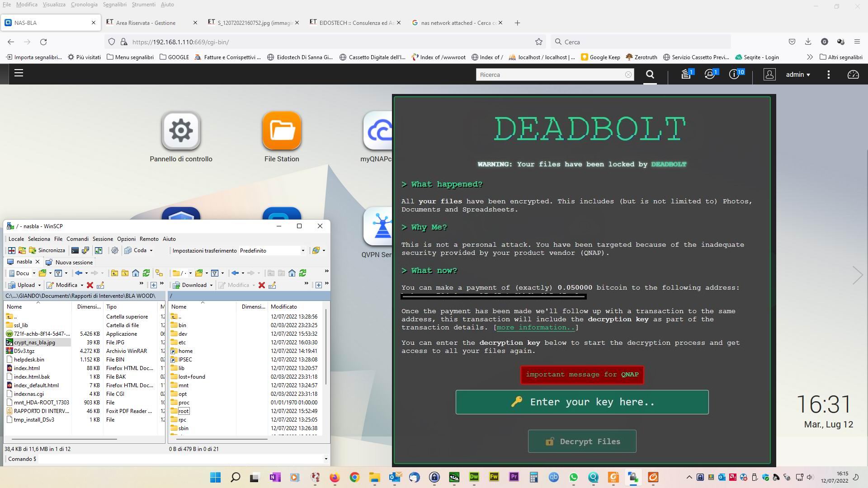Go to local parent directory in WinSCP
Viewport: 868px width, 488px height.
coord(114,273)
